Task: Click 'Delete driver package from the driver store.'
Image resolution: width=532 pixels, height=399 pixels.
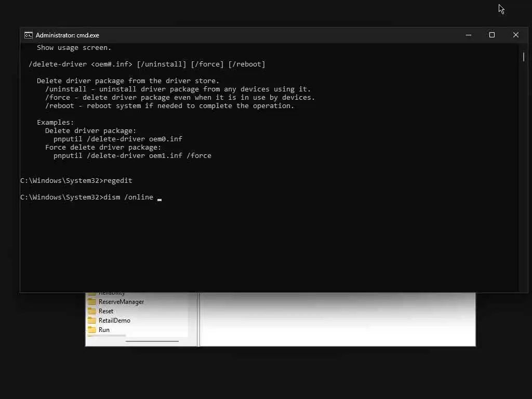Action: coord(128,81)
